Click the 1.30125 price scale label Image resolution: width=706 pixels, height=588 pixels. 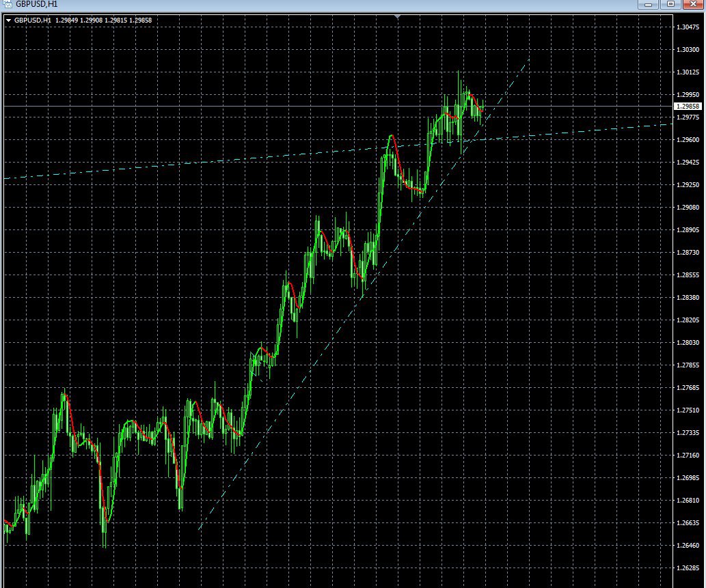688,72
